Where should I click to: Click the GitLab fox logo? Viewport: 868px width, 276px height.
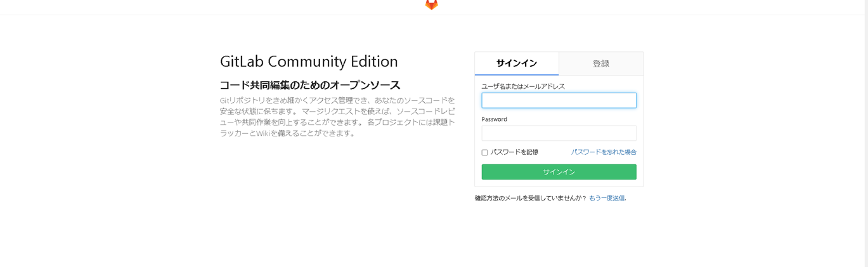(x=431, y=4)
